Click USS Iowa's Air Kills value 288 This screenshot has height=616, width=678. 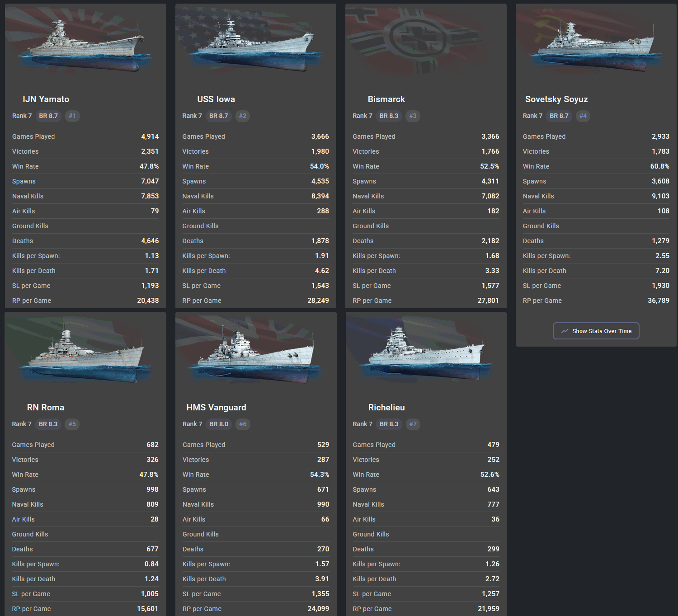coord(323,211)
